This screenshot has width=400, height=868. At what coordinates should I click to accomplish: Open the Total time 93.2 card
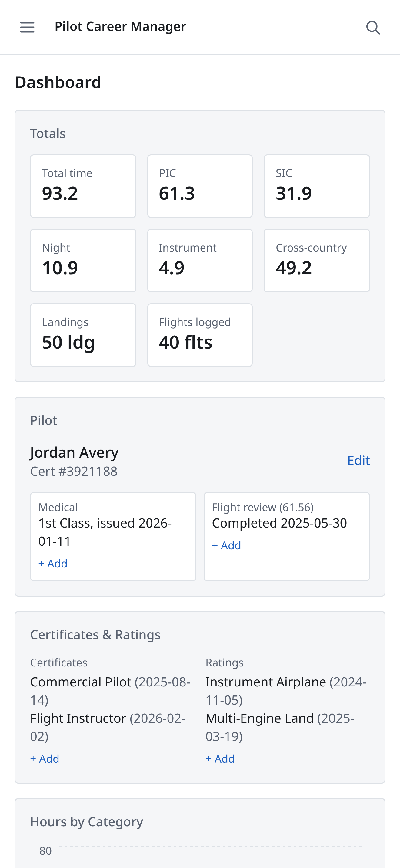tap(83, 186)
